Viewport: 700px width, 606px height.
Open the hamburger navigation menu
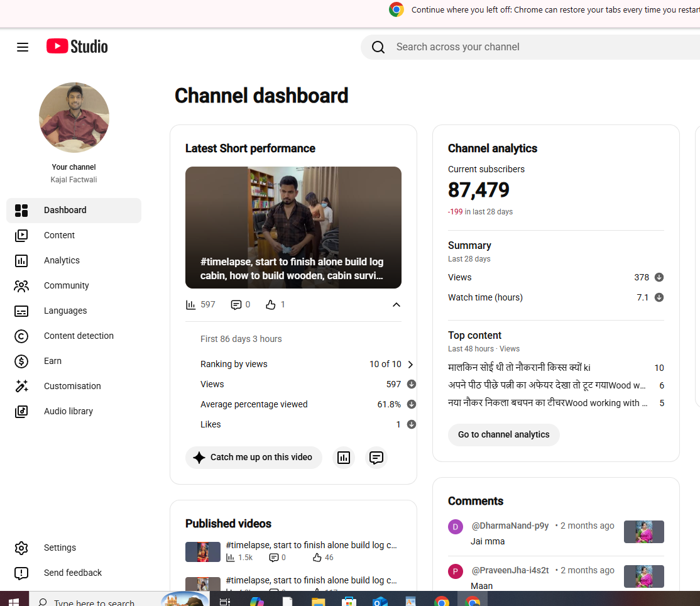23,47
